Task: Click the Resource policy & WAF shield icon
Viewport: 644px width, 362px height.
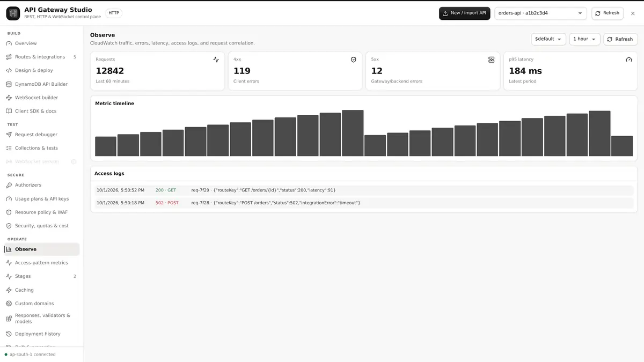Action: (x=9, y=212)
